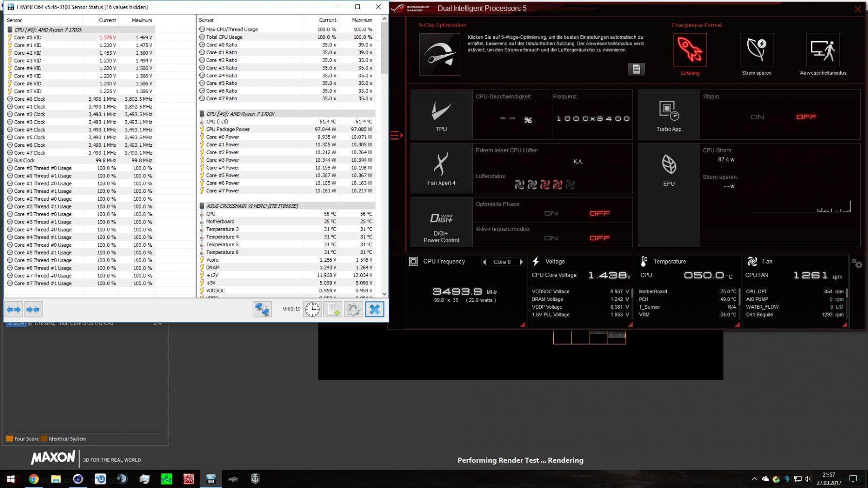Click the blue X button in HWiNFO toolbar

coord(374,309)
